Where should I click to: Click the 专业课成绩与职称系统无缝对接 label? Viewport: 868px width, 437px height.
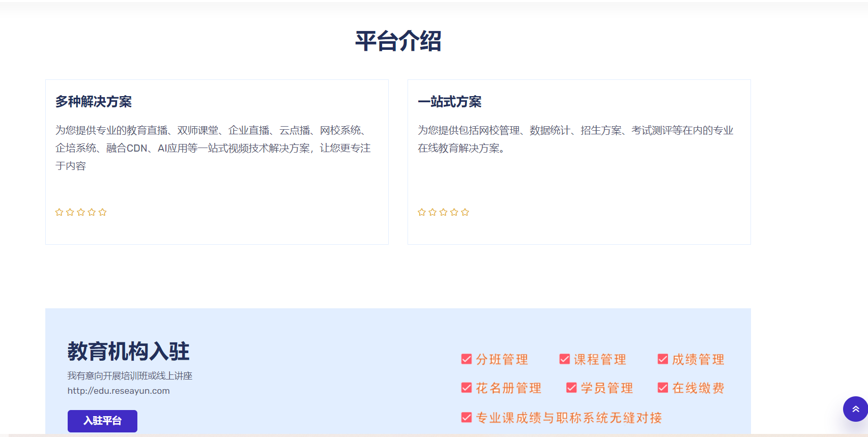point(569,418)
